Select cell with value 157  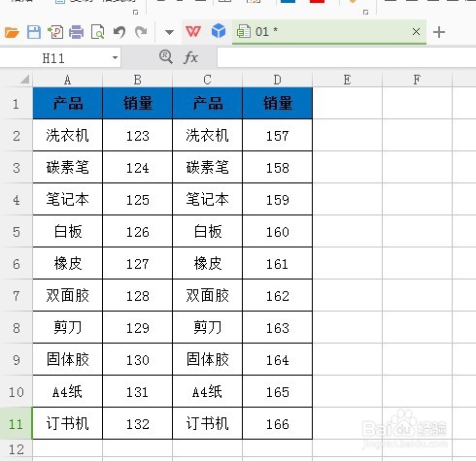[x=277, y=135]
